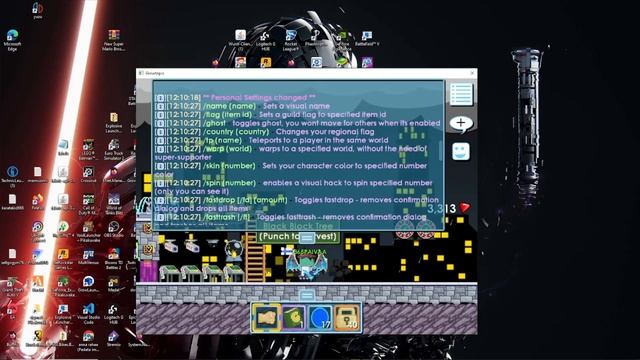Screen dimensions: 640x360
Task: Collapse the chat log using its bottom handle
Action: click(x=307, y=237)
